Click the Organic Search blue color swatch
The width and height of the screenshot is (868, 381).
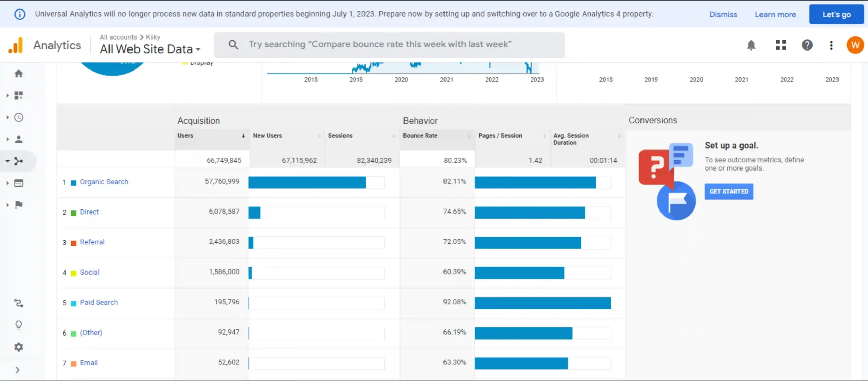73,183
